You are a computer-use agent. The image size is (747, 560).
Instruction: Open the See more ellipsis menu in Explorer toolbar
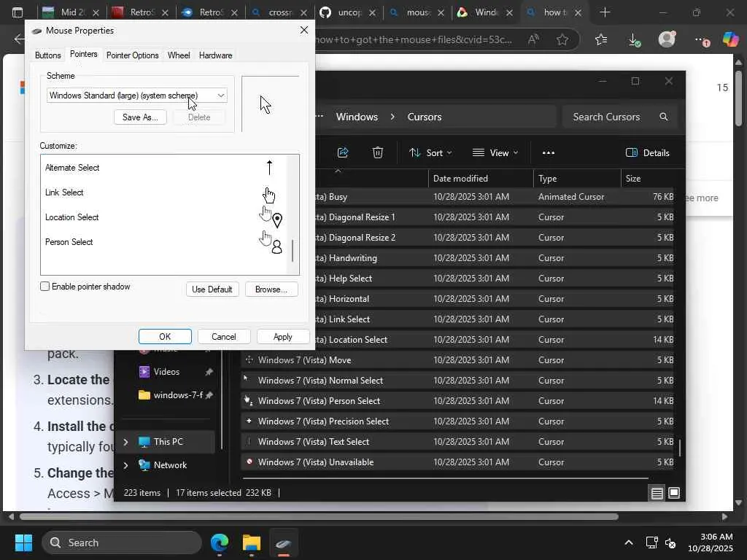549,153
